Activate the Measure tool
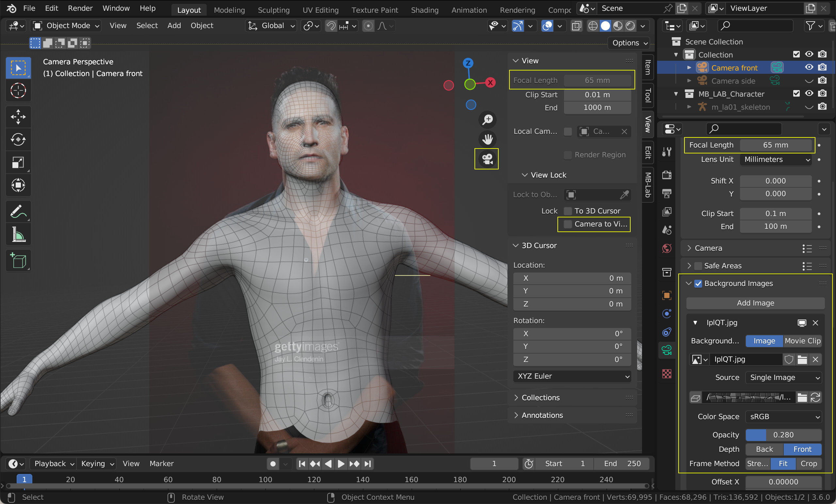836x504 pixels. pos(18,235)
